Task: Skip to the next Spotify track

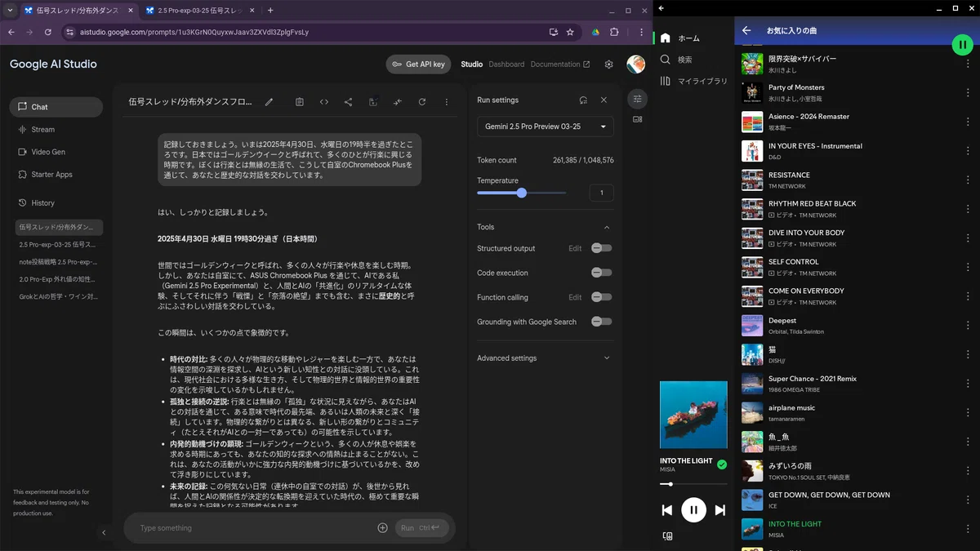Action: [x=720, y=510]
